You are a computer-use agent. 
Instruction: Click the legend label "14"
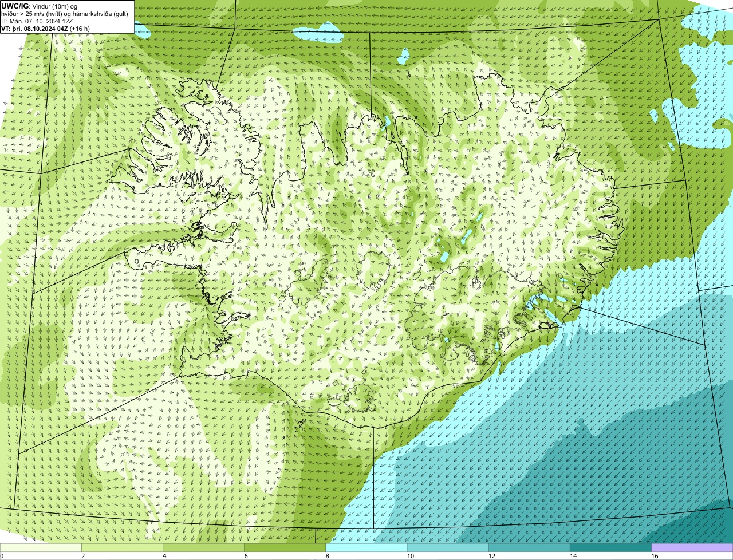click(573, 556)
